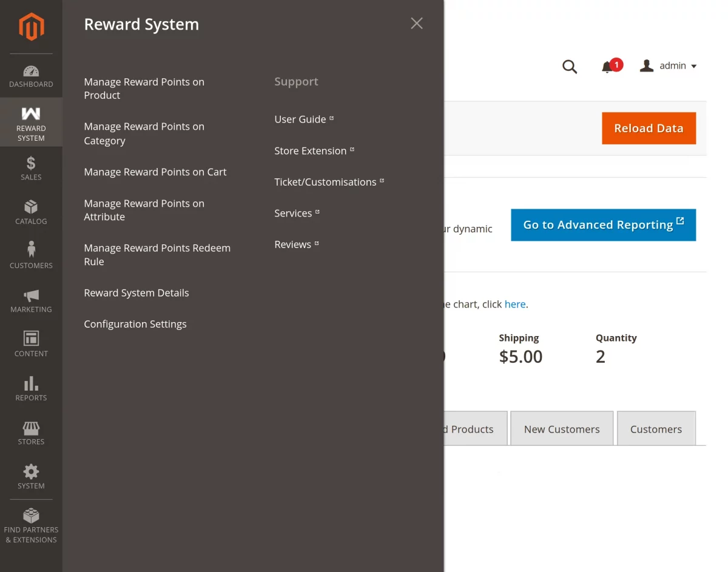Go to Advanced Reporting
The width and height of the screenshot is (728, 572).
pyautogui.click(x=602, y=224)
